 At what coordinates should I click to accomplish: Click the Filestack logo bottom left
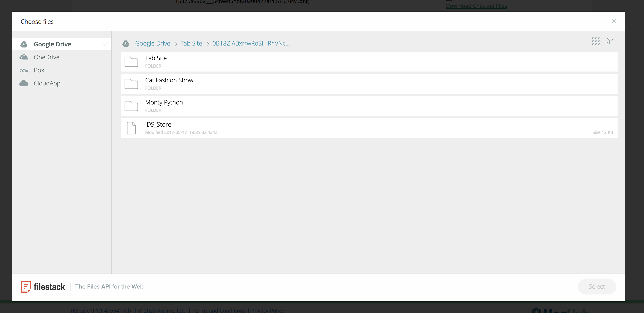click(43, 287)
